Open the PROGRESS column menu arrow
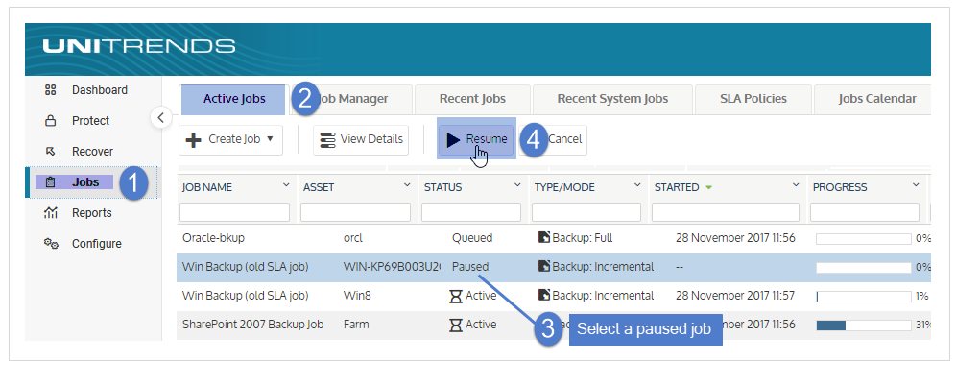The width and height of the screenshot is (980, 386). pyautogui.click(x=916, y=185)
